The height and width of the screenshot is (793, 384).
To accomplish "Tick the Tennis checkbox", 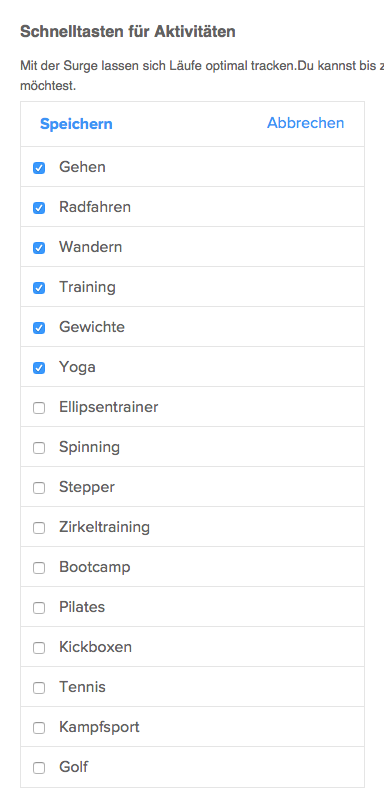I will click(39, 688).
